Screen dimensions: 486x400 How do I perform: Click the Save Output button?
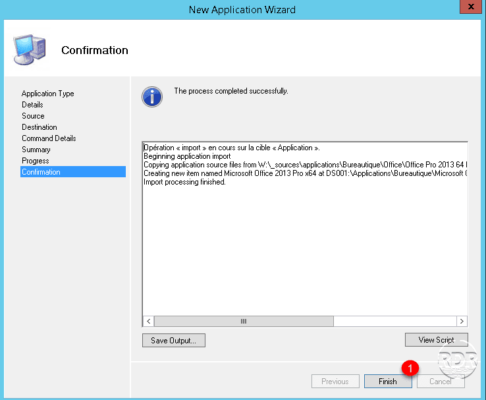(x=174, y=340)
